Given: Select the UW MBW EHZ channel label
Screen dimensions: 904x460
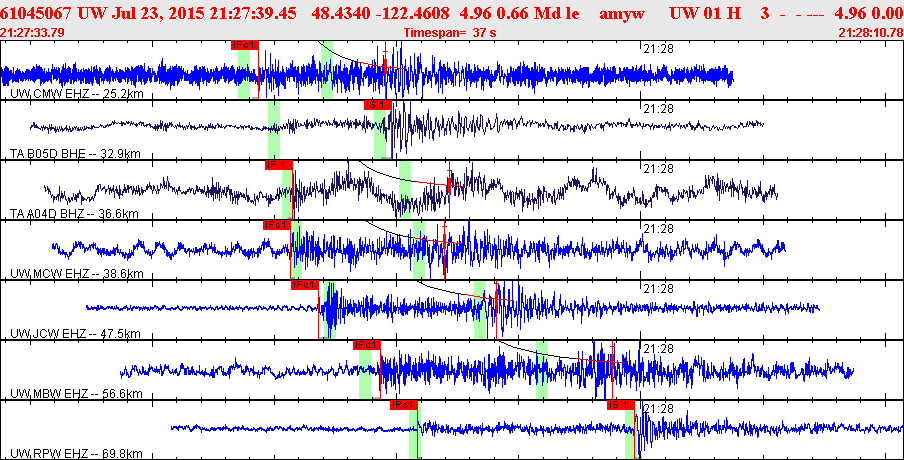Looking at the screenshot, I should (77, 394).
